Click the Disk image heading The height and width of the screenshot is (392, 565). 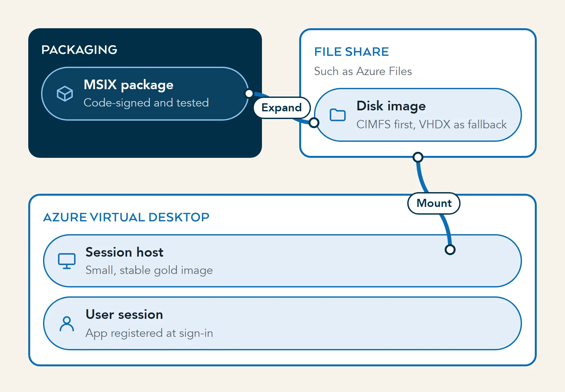point(391,106)
